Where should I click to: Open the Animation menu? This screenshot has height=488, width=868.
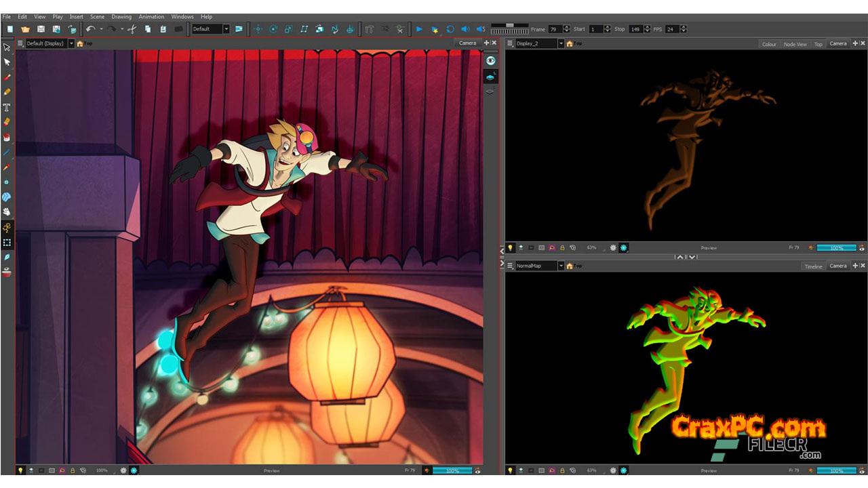(151, 16)
